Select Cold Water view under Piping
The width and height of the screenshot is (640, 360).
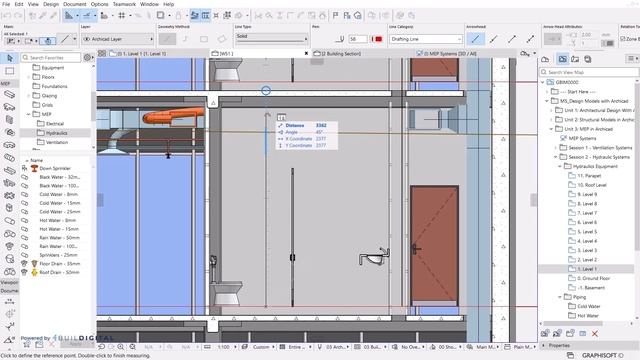589,306
